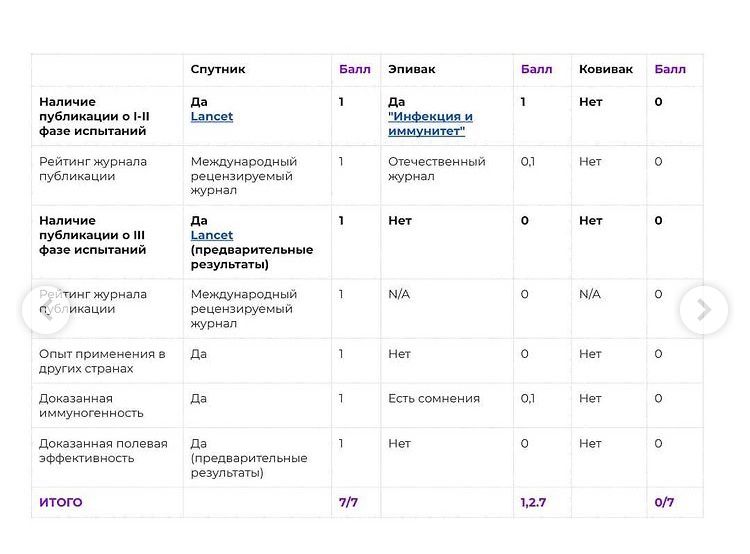This screenshot has height=554, width=750.
Task: Select the "Наличие публикации о I-II фазе испытаний" label
Action: pyautogui.click(x=94, y=117)
